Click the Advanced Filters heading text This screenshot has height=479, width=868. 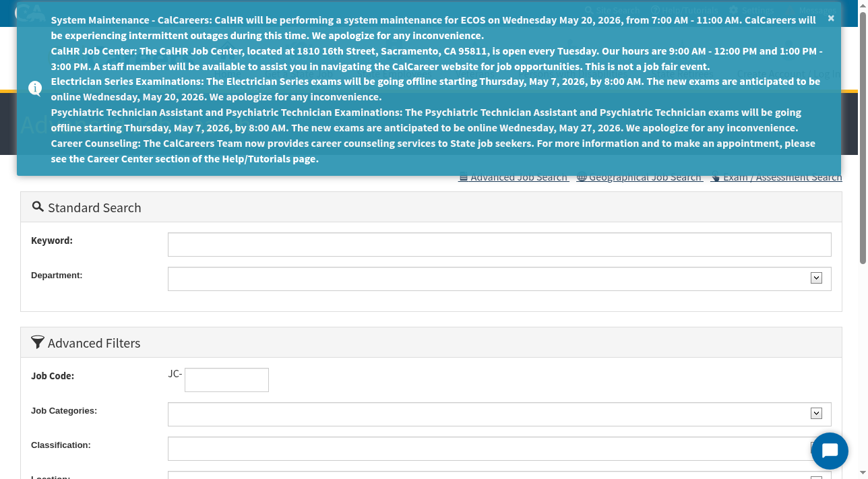click(94, 343)
